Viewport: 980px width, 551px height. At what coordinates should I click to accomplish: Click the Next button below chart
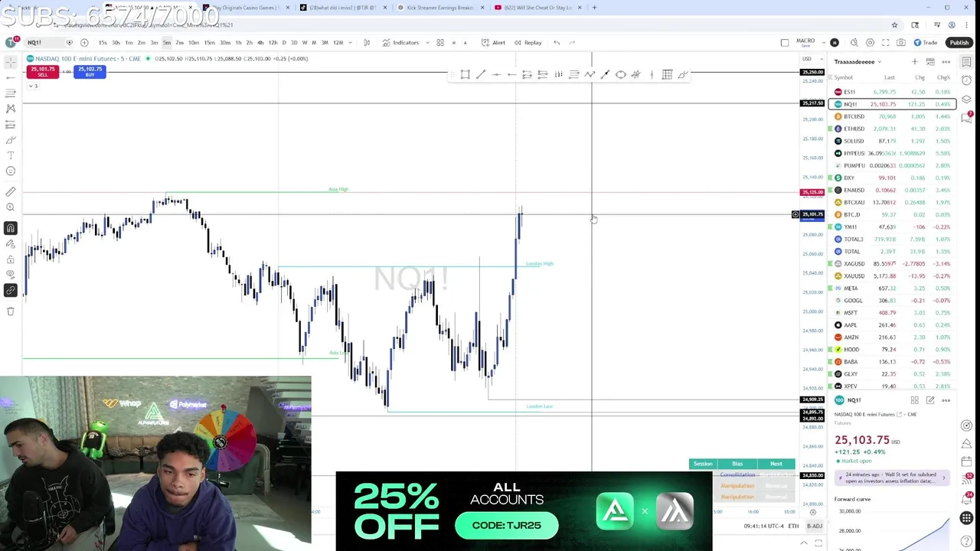click(x=776, y=464)
